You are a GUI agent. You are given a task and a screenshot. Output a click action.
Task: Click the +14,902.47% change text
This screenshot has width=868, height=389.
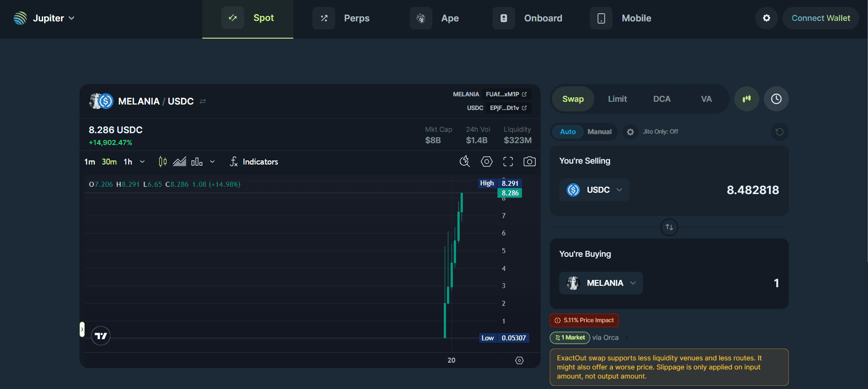click(110, 143)
